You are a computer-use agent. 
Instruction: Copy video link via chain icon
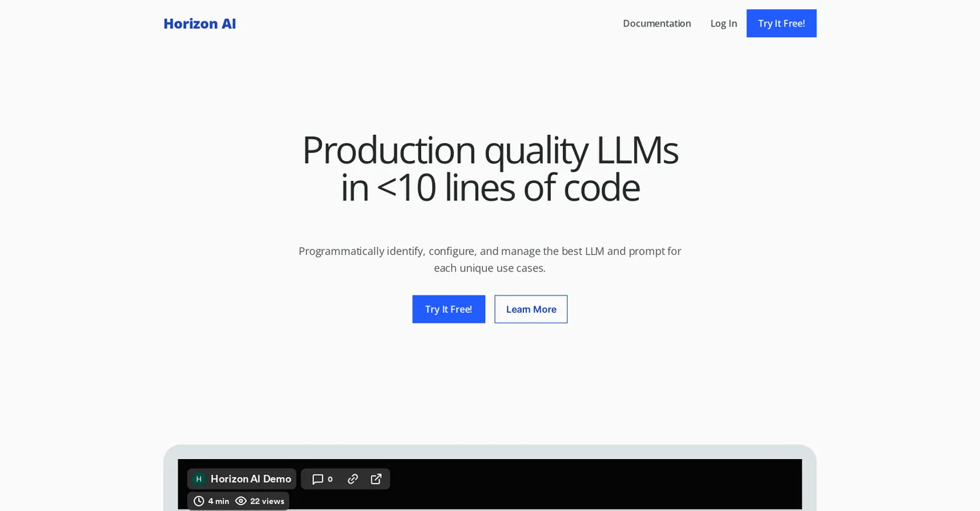tap(353, 479)
